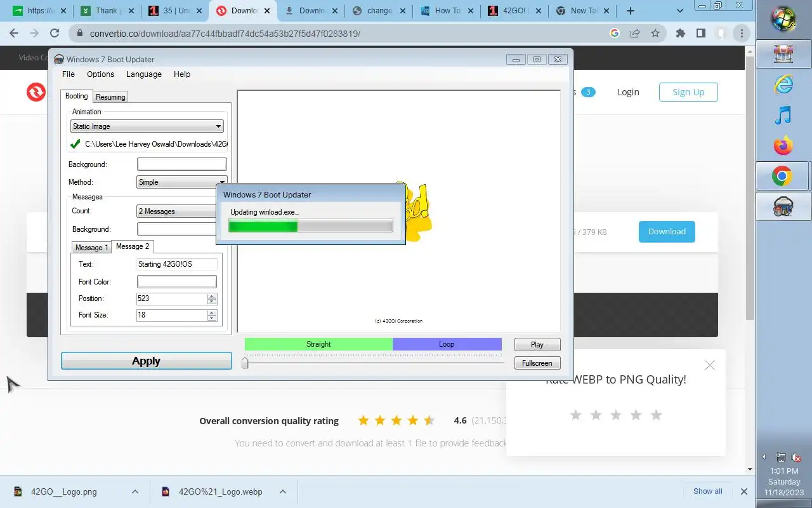Image resolution: width=812 pixels, height=508 pixels.
Task: Select the Message 2 tab
Action: pyautogui.click(x=133, y=246)
